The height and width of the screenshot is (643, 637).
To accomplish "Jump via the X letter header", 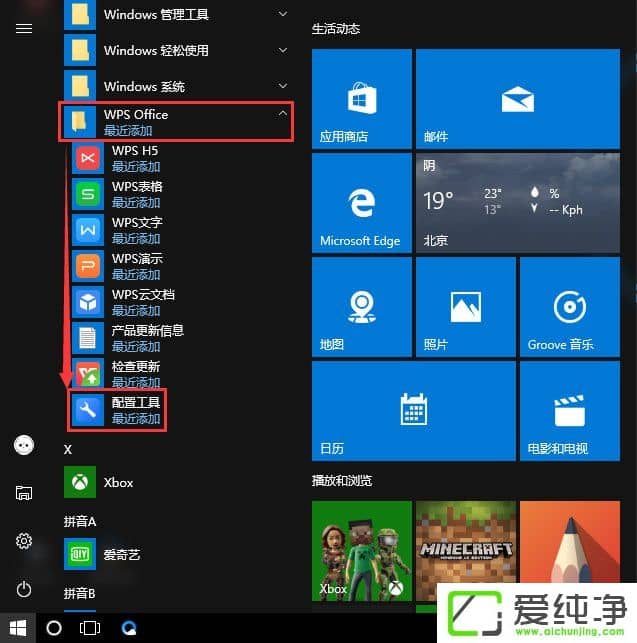I will 68,449.
